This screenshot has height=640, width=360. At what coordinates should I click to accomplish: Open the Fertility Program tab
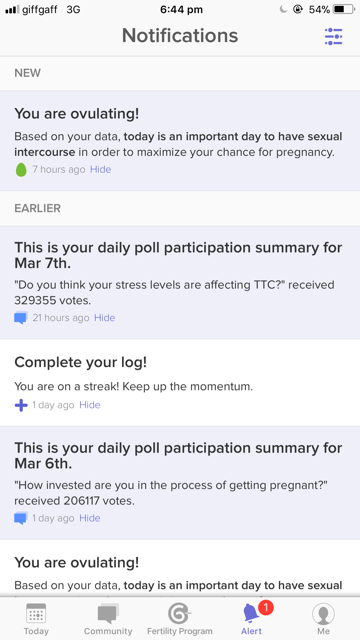pos(180,619)
